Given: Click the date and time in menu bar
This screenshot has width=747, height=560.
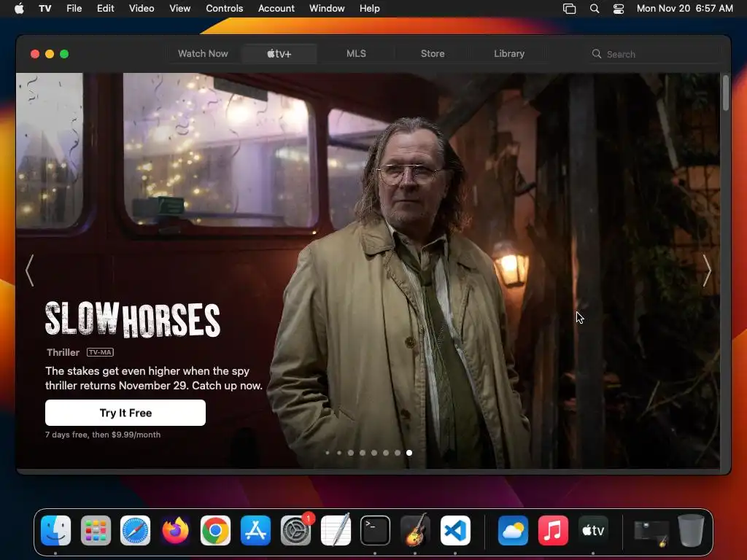Looking at the screenshot, I should pos(684,8).
